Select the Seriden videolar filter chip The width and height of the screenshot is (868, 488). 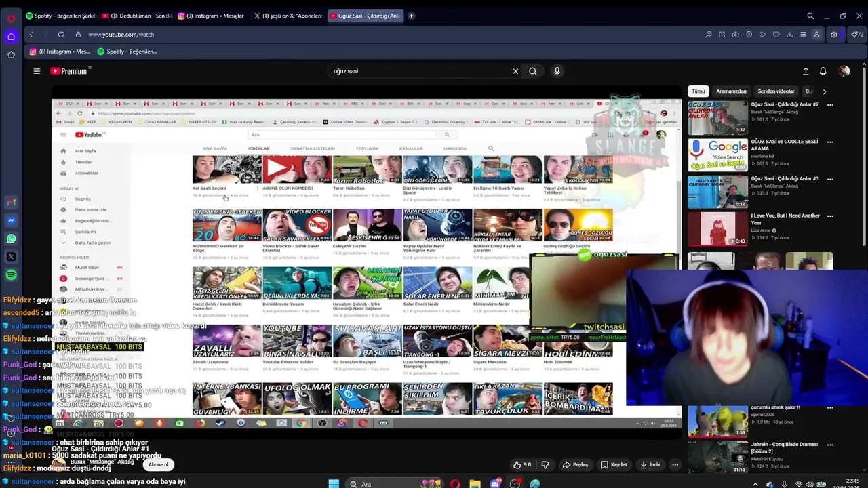click(776, 91)
